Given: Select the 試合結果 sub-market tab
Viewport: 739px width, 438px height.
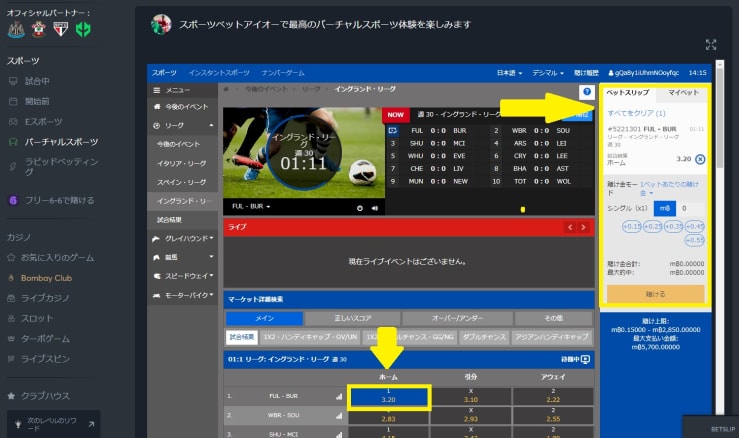Looking at the screenshot, I should 242,337.
